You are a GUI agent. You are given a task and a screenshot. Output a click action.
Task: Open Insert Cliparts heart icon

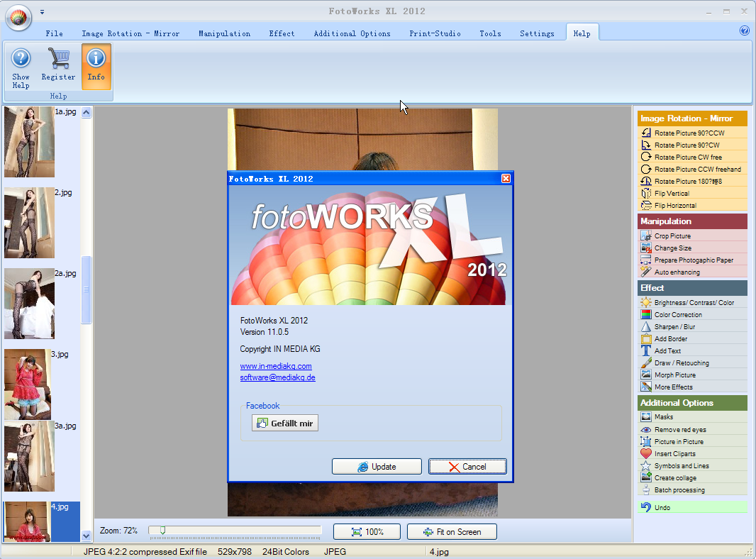click(646, 453)
